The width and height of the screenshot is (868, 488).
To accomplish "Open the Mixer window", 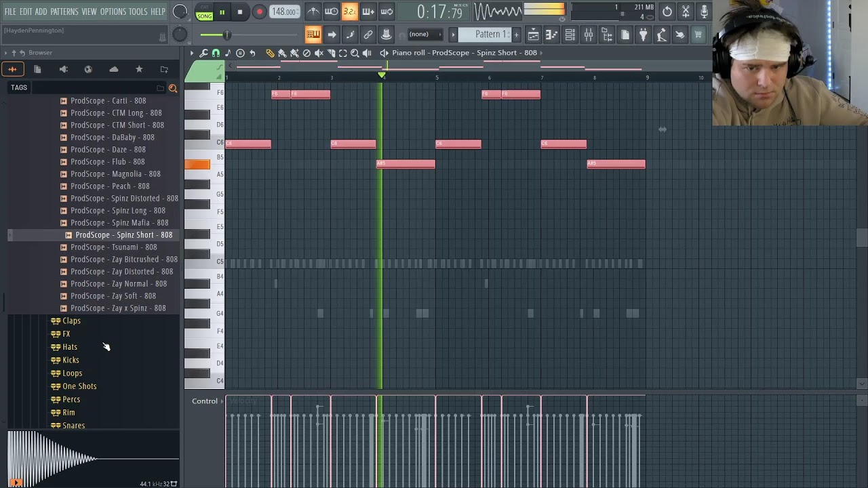I will (589, 35).
